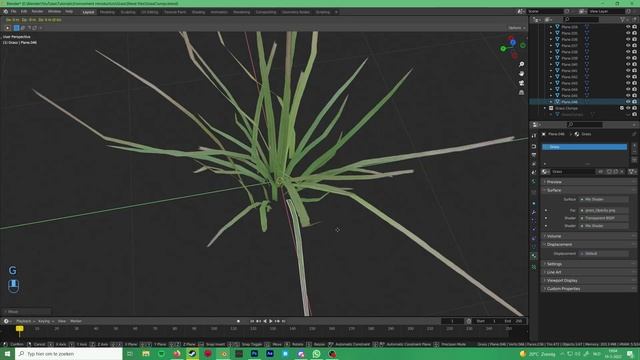The width and height of the screenshot is (640, 360).
Task: Open WhatsApp from the Windows taskbar
Action: 316,353
